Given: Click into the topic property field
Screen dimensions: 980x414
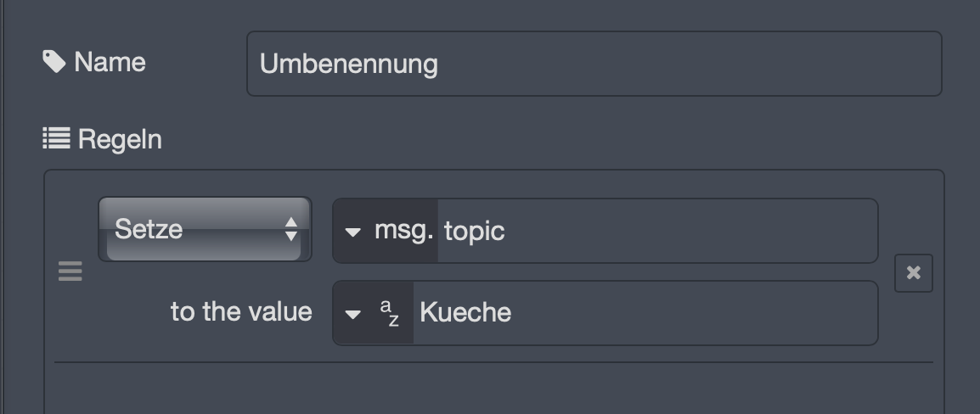Looking at the screenshot, I should [x=657, y=231].
